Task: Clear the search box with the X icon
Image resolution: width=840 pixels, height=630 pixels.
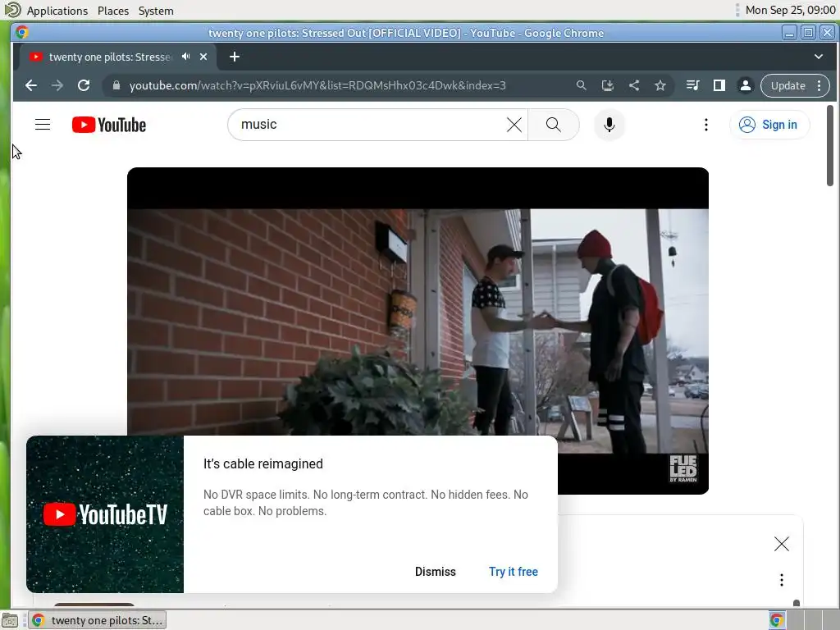Action: 514,125
